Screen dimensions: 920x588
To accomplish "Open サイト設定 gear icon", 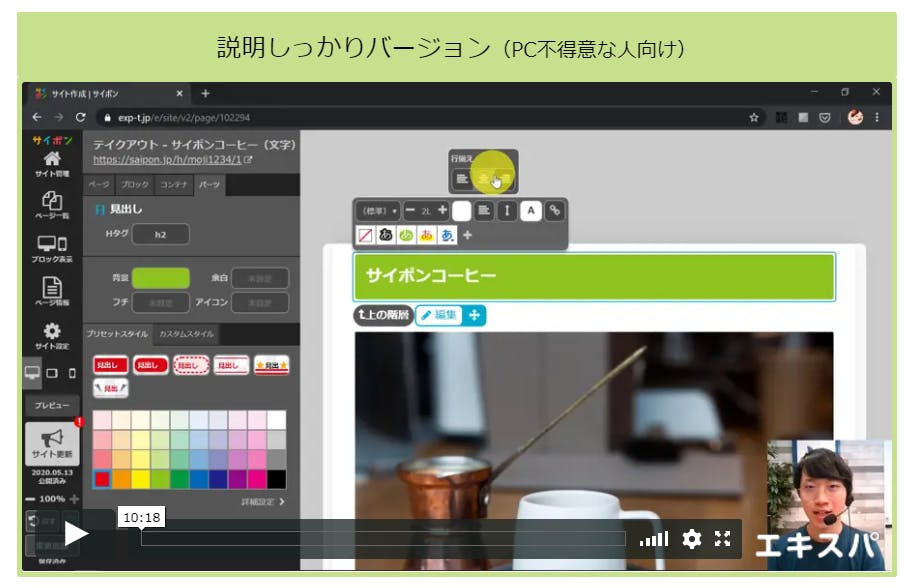I will coord(52,335).
